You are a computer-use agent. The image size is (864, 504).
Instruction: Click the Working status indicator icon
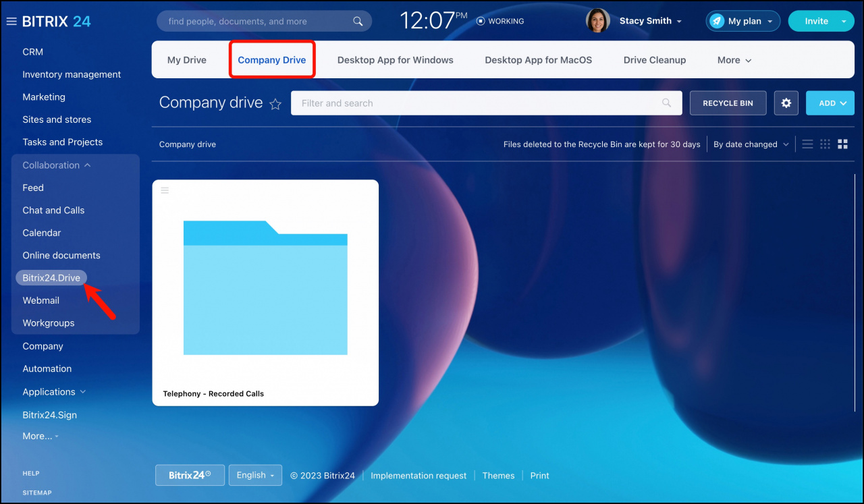481,21
